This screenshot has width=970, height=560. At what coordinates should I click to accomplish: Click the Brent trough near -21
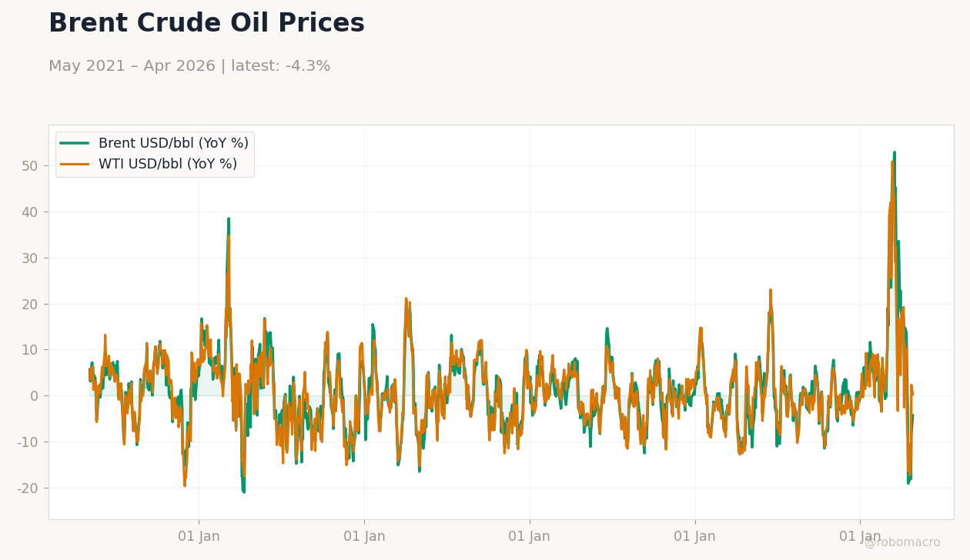click(x=243, y=491)
